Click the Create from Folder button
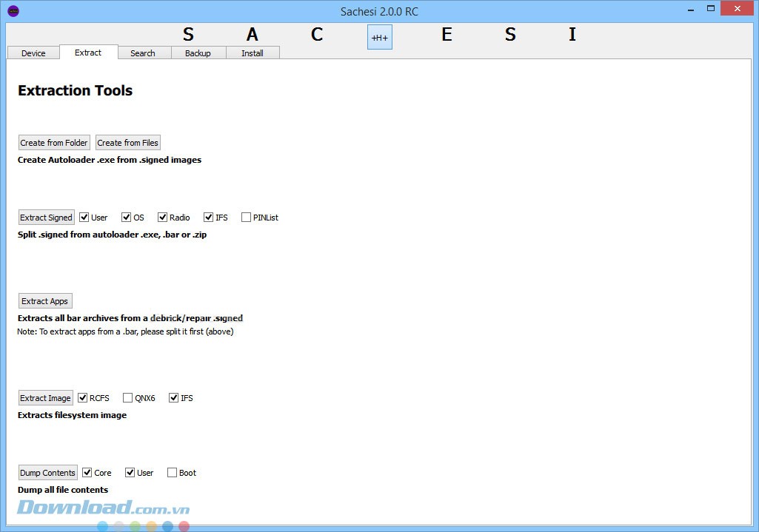The image size is (759, 532). 54,143
